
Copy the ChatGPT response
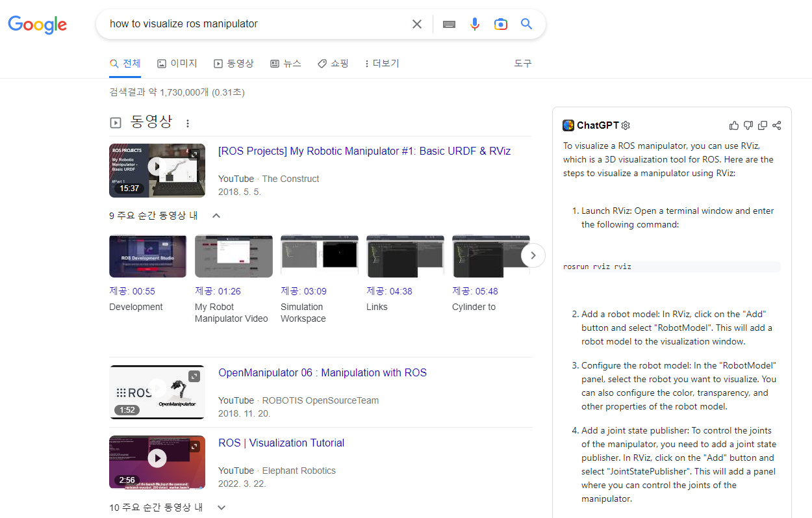point(763,125)
